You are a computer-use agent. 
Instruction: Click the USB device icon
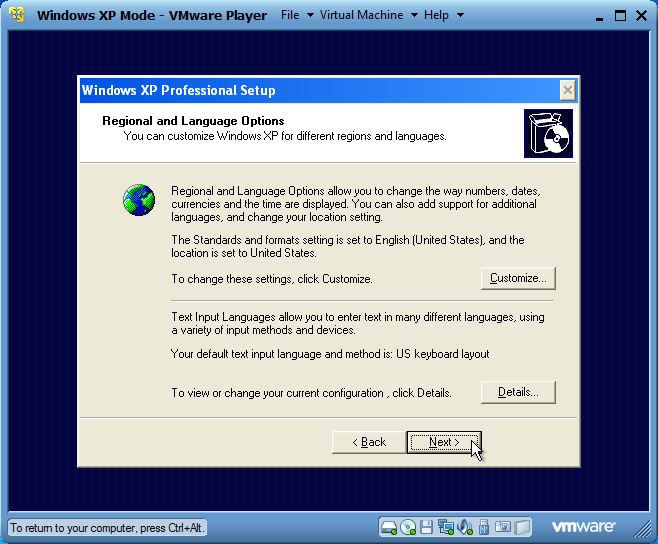pyautogui.click(x=484, y=527)
